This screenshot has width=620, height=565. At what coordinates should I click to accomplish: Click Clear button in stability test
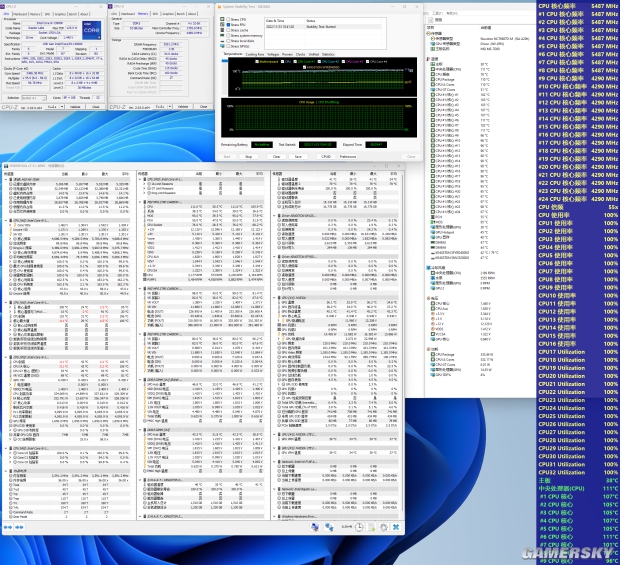tap(276, 157)
